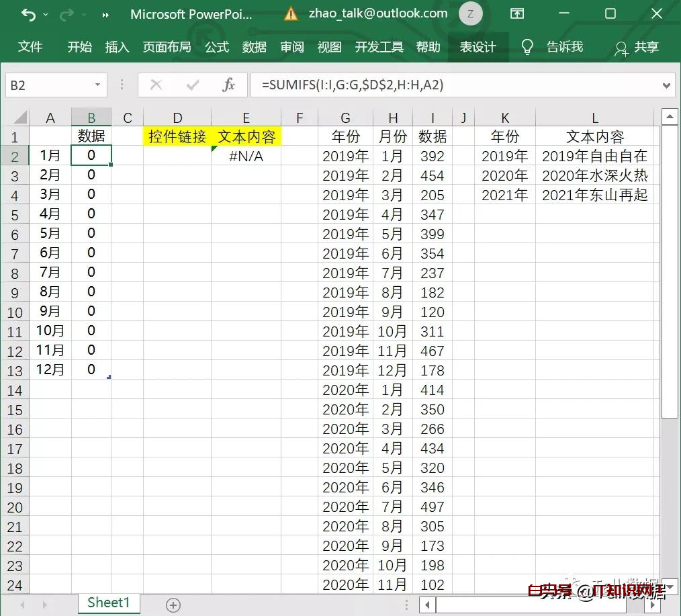This screenshot has width=681, height=616.
Task: Click the Sheet1 worksheet tab
Action: 109,603
